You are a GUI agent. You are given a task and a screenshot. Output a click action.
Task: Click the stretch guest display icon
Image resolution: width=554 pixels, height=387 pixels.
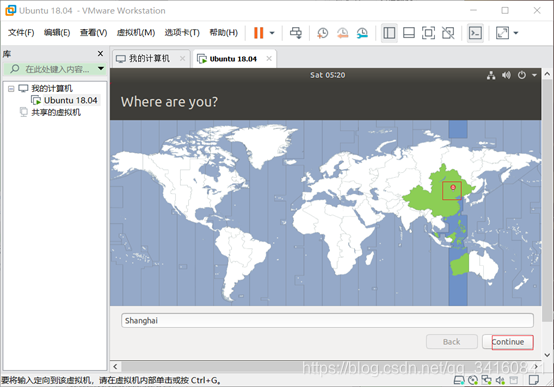pyautogui.click(x=502, y=33)
